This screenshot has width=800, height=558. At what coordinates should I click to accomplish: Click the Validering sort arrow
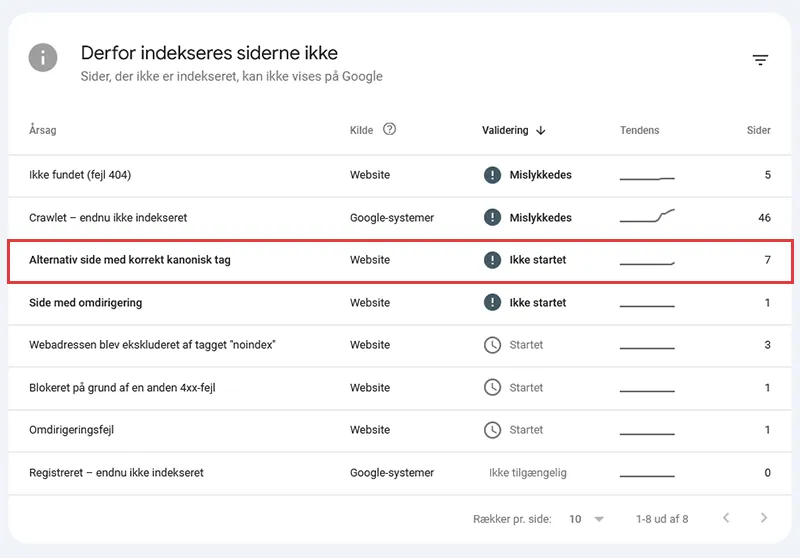pyautogui.click(x=541, y=131)
